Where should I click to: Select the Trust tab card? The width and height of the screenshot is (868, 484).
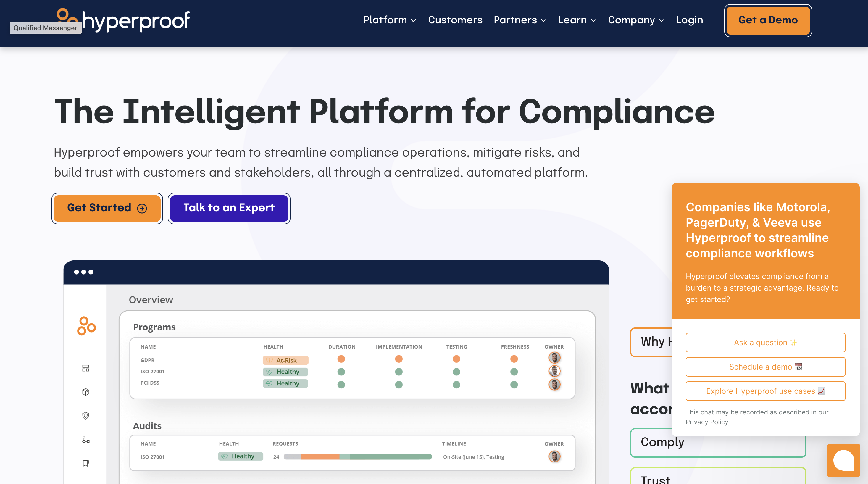718,476
